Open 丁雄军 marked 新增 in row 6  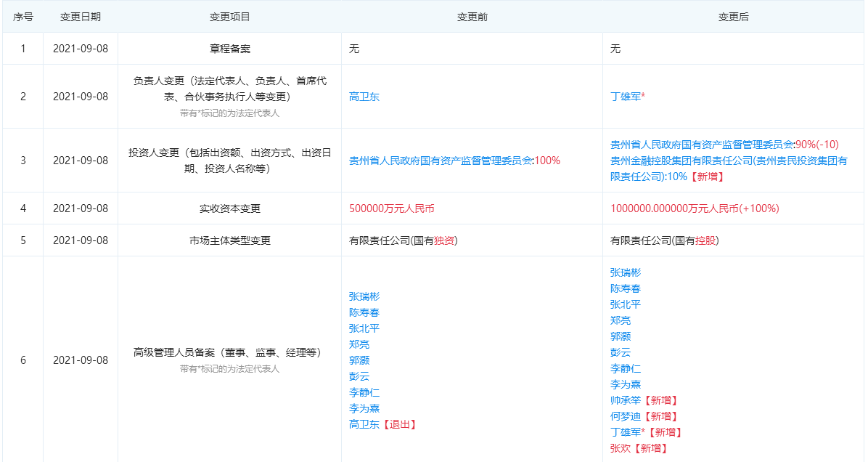click(625, 433)
